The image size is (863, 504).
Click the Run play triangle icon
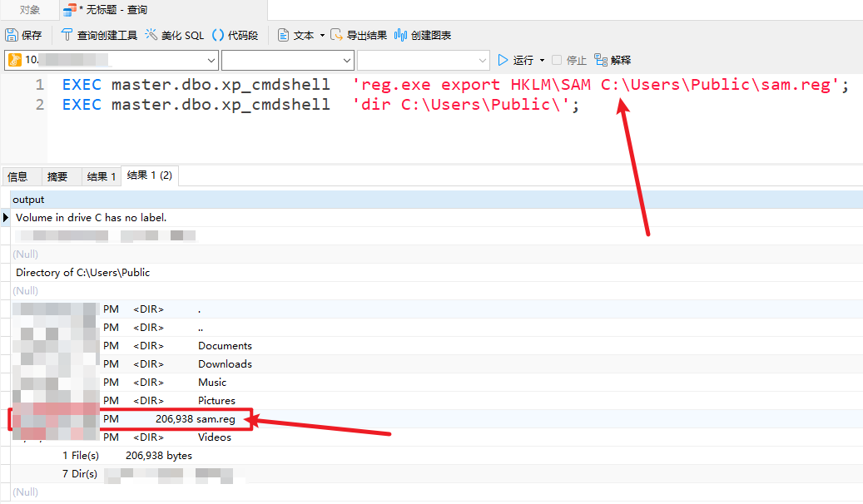click(503, 60)
